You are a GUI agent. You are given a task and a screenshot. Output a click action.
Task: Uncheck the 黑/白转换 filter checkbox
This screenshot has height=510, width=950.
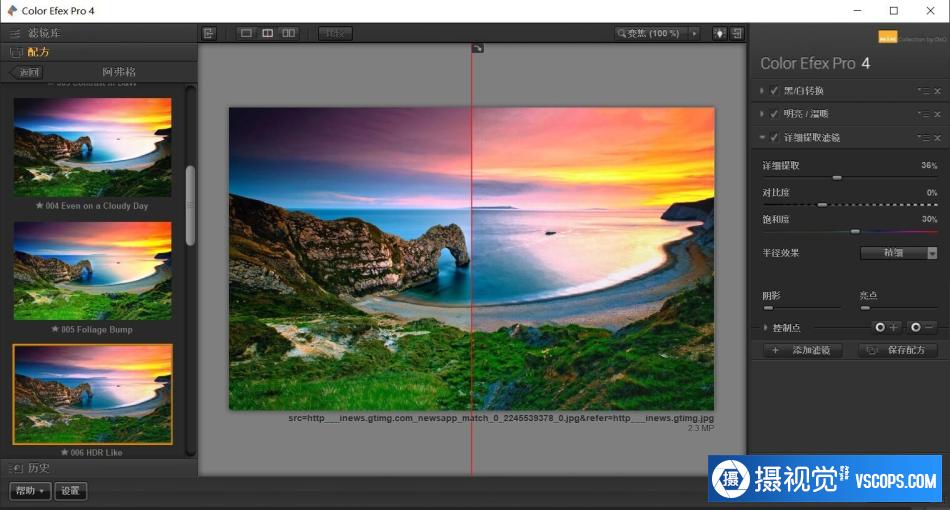[x=774, y=91]
